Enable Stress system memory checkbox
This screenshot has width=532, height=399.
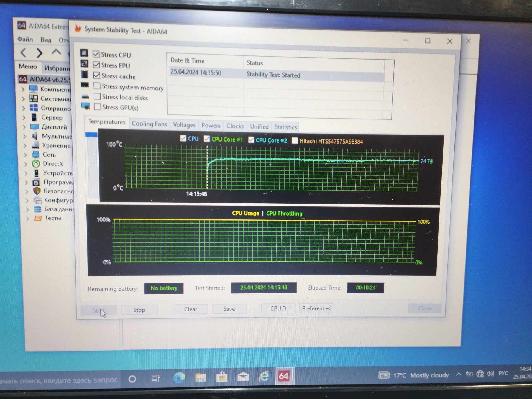97,86
